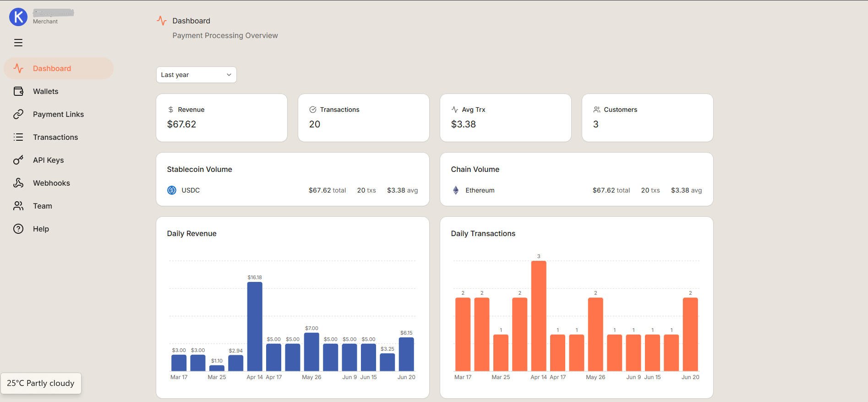Screen dimensions: 868x402
Task: Click the Ethereum diamond icon
Action: (x=456, y=190)
